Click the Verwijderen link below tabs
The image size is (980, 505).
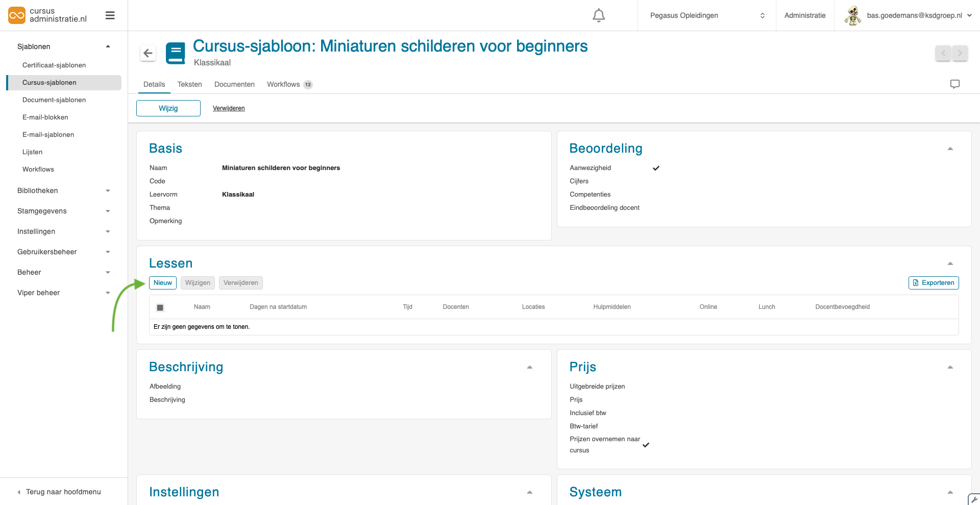229,108
